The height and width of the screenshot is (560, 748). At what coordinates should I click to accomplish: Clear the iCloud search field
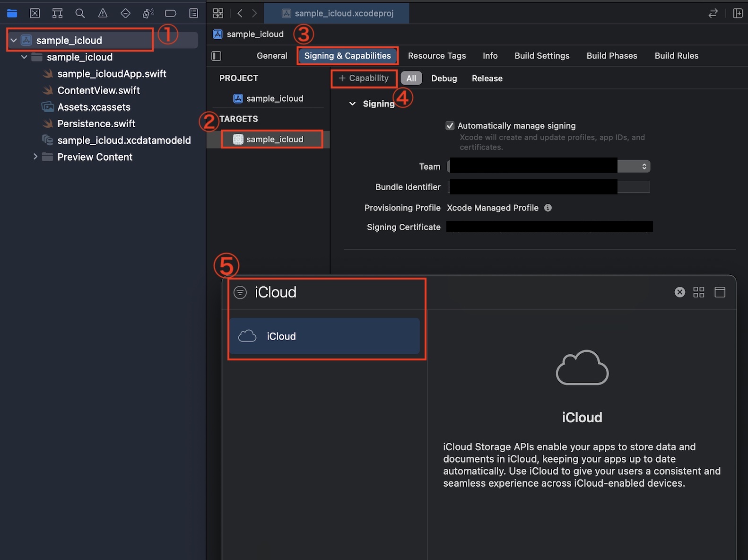click(x=680, y=292)
